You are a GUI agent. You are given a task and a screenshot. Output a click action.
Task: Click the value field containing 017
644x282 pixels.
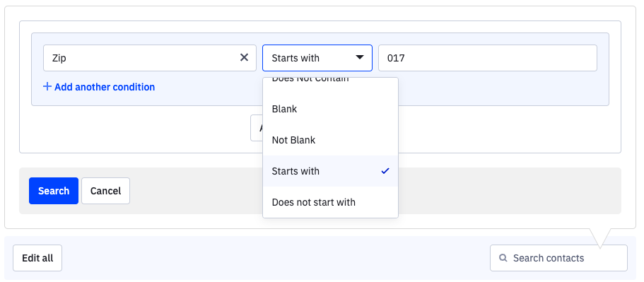point(488,58)
